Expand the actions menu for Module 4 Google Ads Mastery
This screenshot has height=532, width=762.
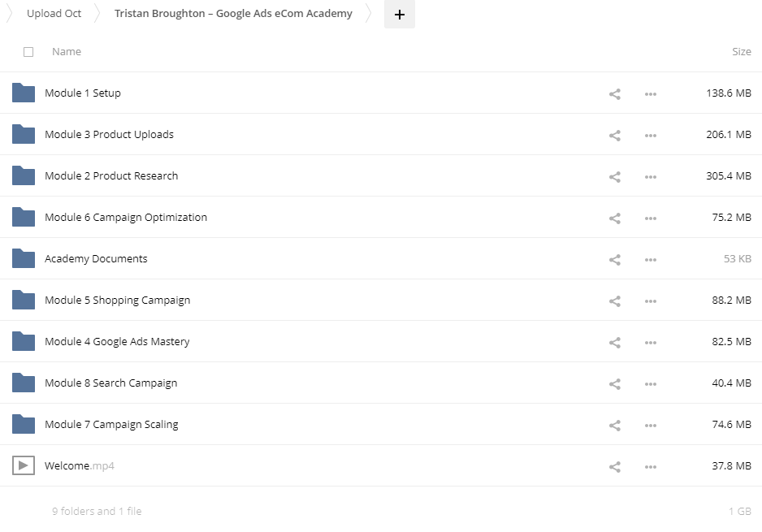click(650, 342)
